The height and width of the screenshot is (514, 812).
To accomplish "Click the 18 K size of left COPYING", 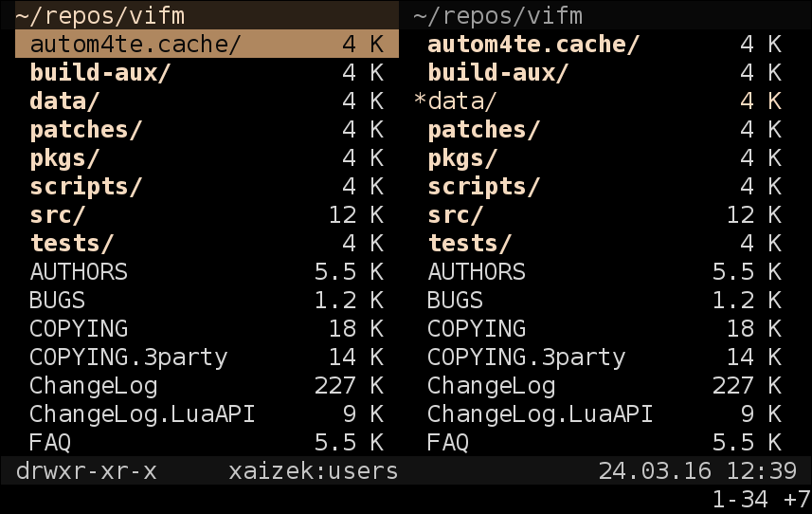I will (356, 328).
